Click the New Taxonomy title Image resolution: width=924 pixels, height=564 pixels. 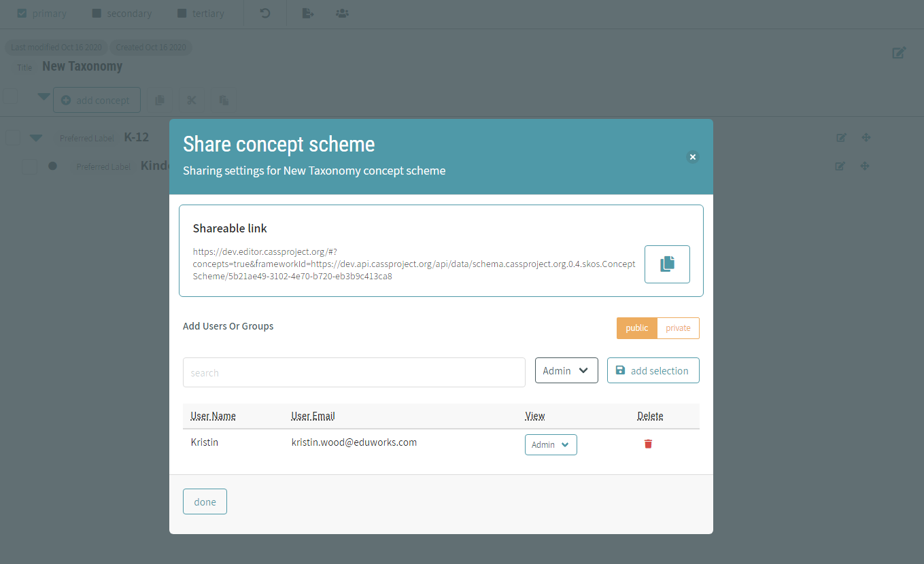click(82, 67)
